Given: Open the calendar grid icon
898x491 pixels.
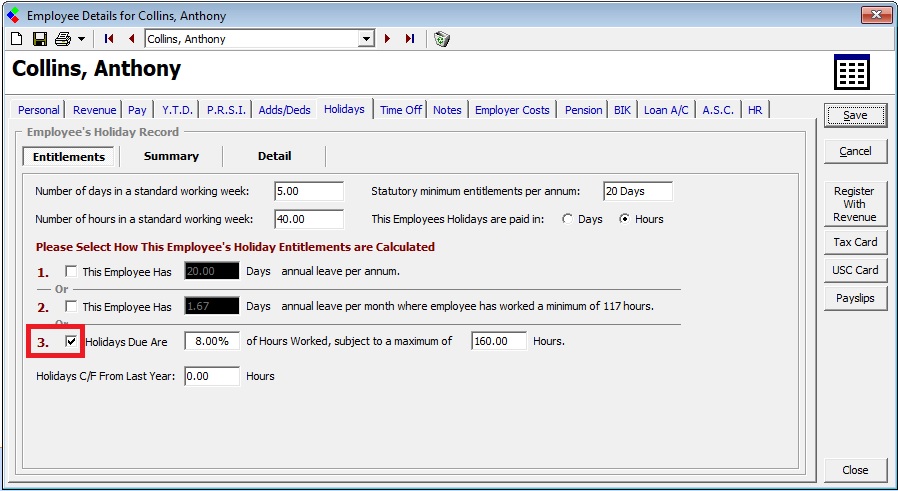Looking at the screenshot, I should coord(851,73).
